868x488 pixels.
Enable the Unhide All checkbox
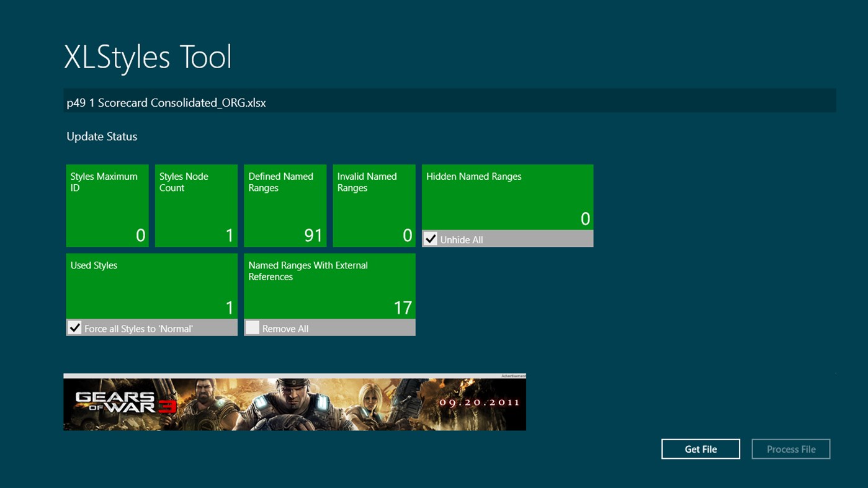[x=431, y=238]
